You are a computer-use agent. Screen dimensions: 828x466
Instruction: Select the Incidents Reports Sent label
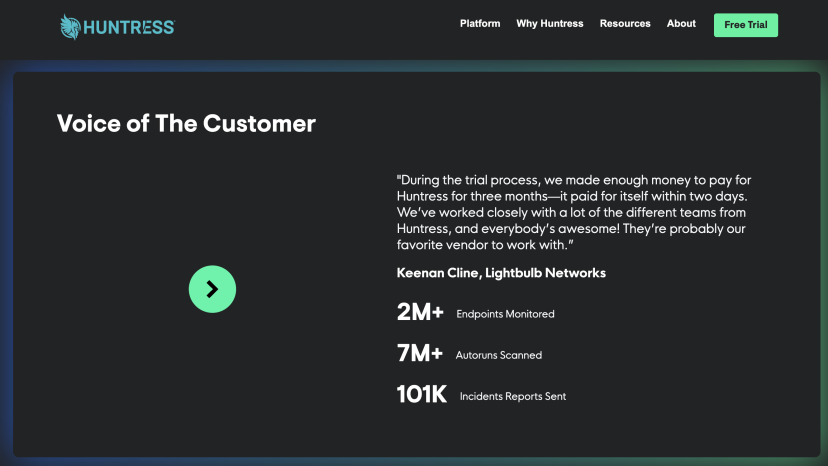pyautogui.click(x=512, y=397)
